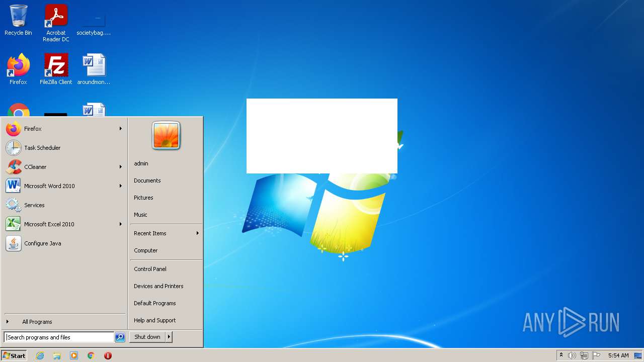Open the Recycle Bin desktop icon
The width and height of the screenshot is (644, 362).
coord(18,20)
